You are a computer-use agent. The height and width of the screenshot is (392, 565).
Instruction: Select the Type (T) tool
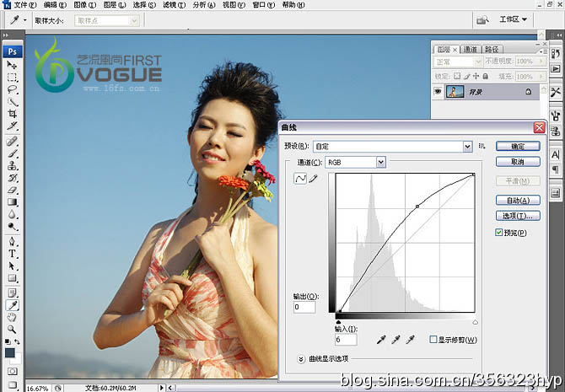tap(12, 253)
